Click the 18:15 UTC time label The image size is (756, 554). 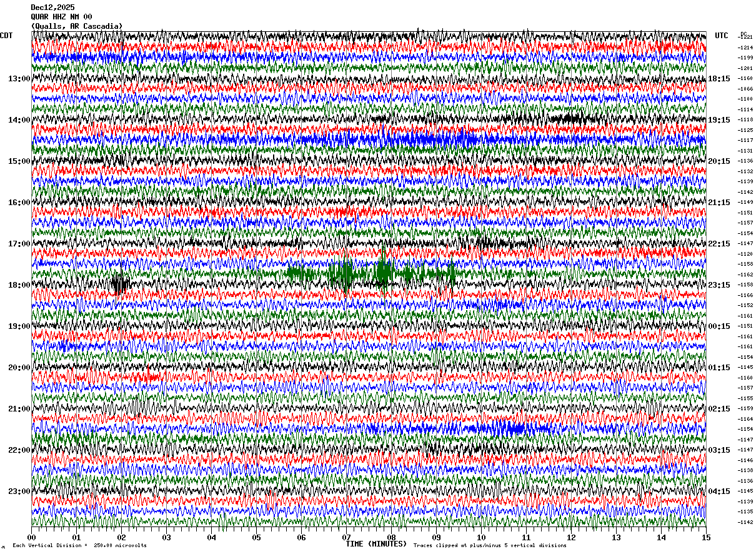pyautogui.click(x=719, y=79)
